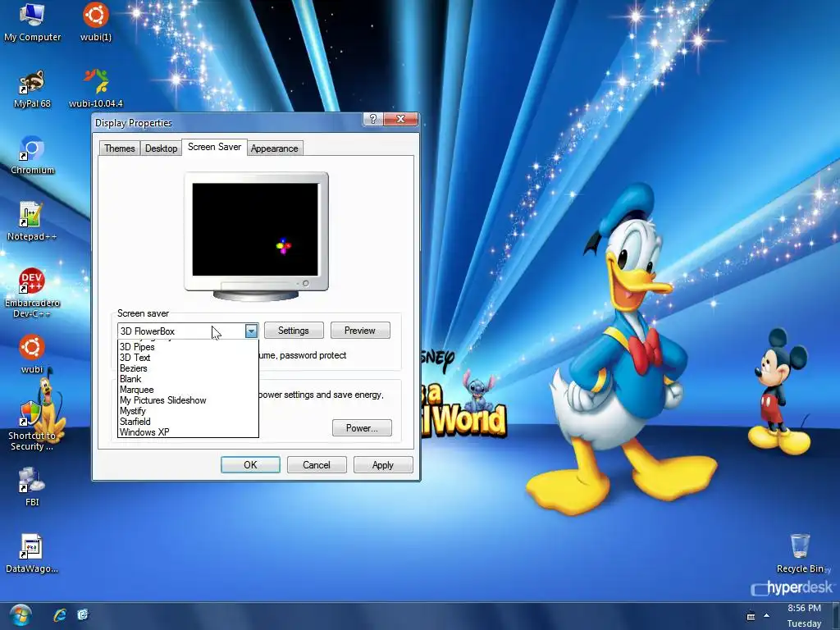
Task: Choose Beziers screen saver
Action: tap(188, 368)
